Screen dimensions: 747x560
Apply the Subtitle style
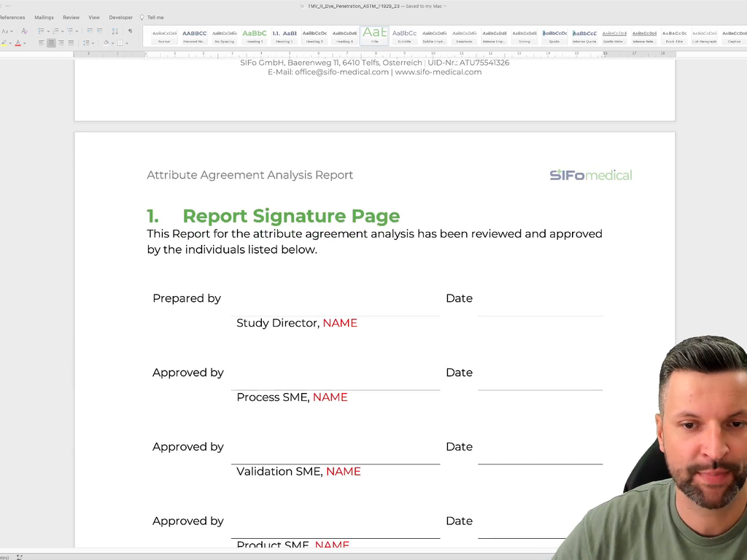(404, 36)
